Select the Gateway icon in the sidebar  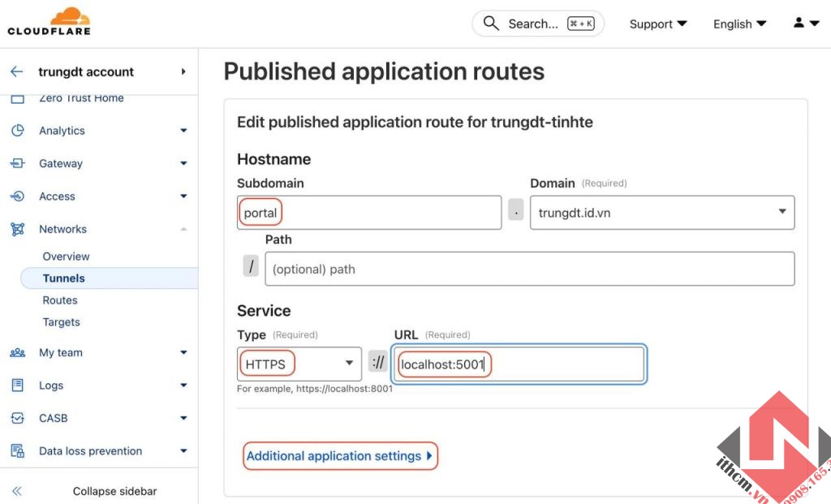click(x=18, y=163)
